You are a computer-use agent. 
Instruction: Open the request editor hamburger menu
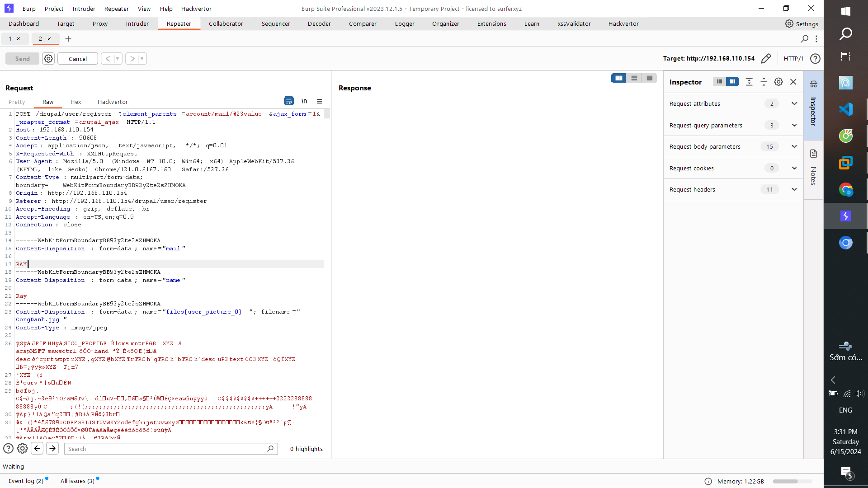click(x=320, y=101)
